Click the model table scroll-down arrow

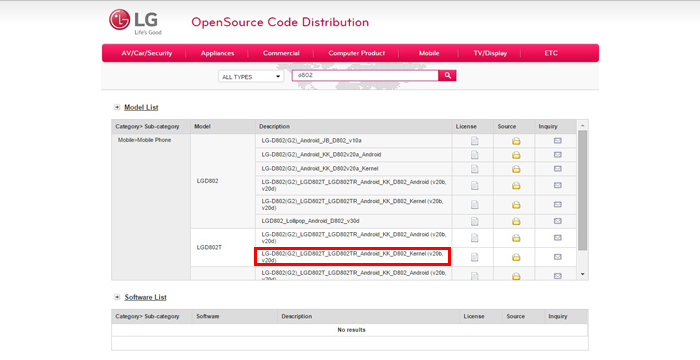pos(583,274)
